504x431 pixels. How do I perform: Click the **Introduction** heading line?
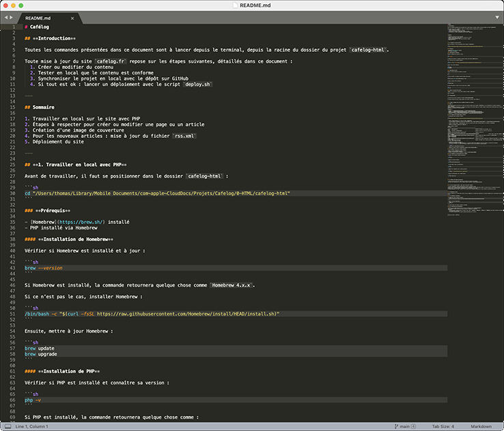[x=50, y=38]
